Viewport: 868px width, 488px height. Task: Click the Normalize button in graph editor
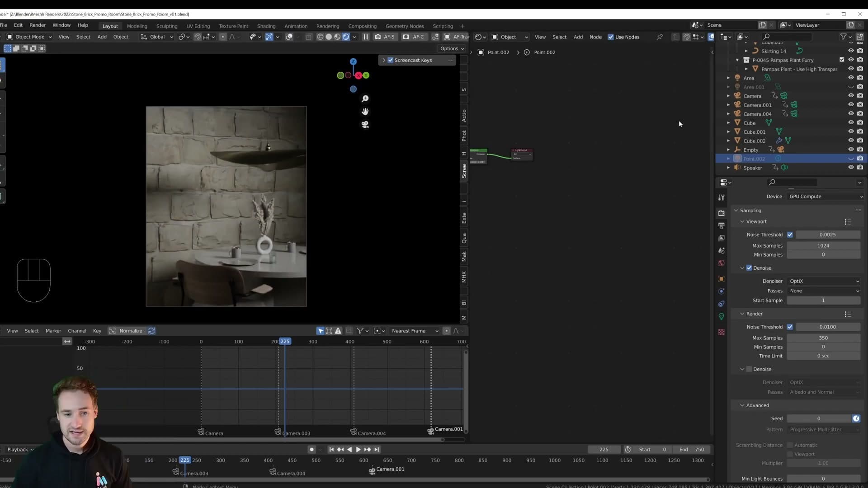coord(131,331)
